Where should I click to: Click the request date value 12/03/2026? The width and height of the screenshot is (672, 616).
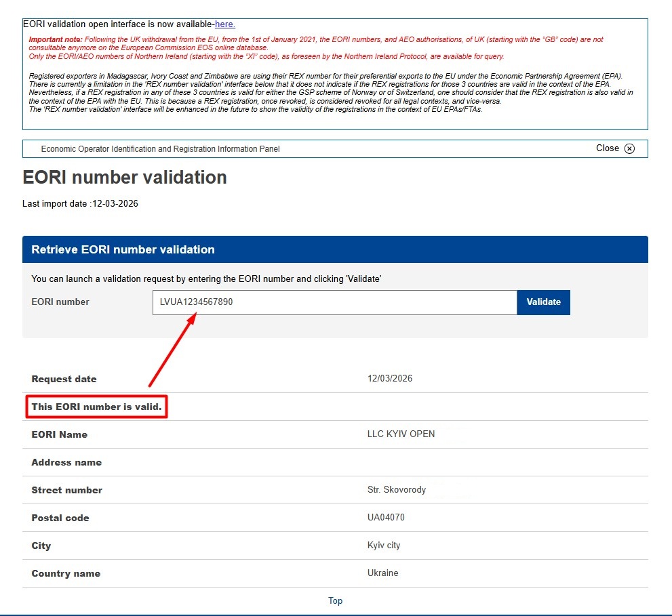coord(389,379)
